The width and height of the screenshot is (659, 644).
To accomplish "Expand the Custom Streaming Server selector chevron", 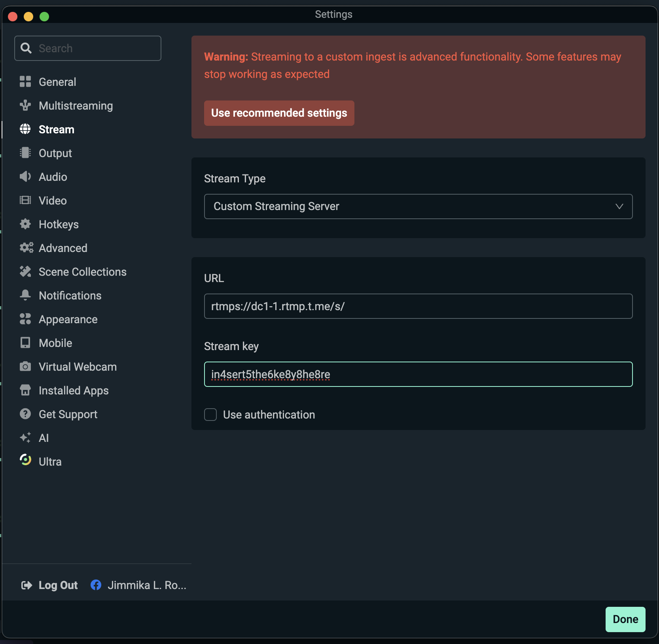I will point(619,206).
